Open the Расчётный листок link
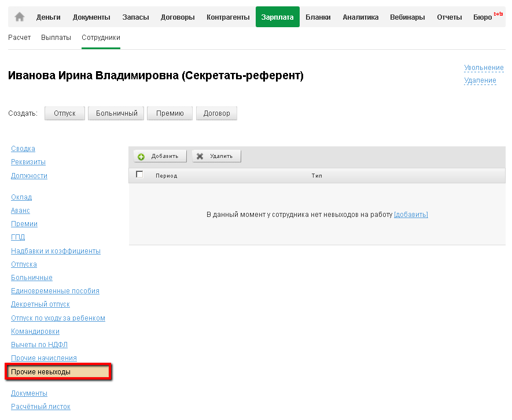Viewport: 512px width, 420px height. pyautogui.click(x=40, y=407)
